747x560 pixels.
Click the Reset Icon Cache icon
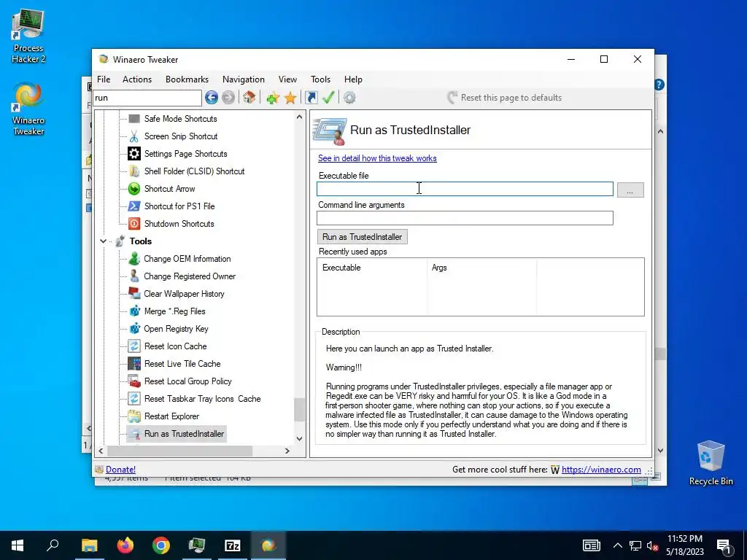(x=134, y=346)
